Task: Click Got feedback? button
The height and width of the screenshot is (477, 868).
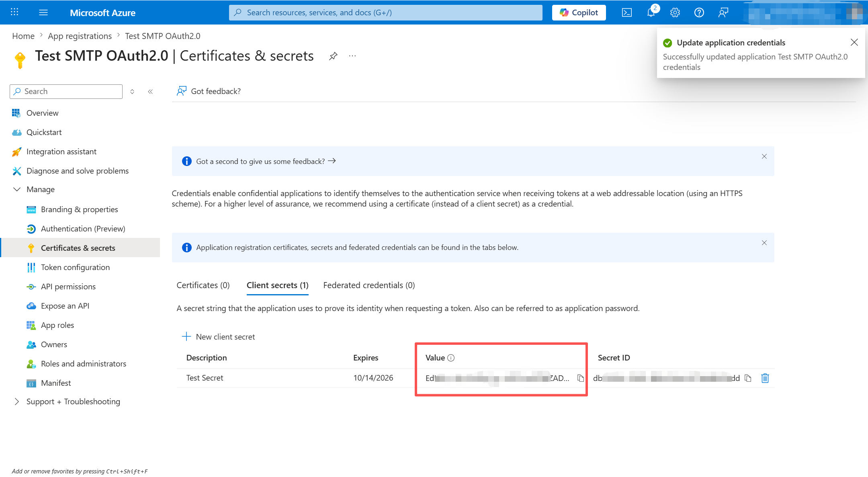Action: coord(209,91)
